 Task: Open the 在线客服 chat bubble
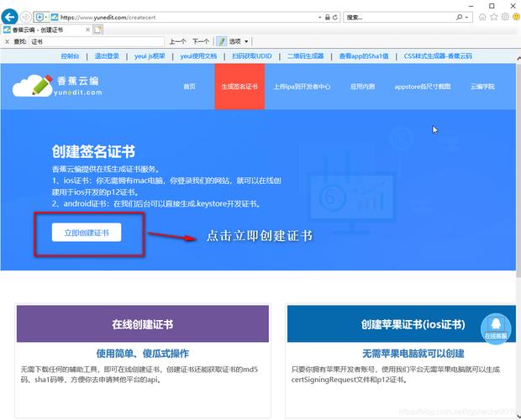click(496, 328)
